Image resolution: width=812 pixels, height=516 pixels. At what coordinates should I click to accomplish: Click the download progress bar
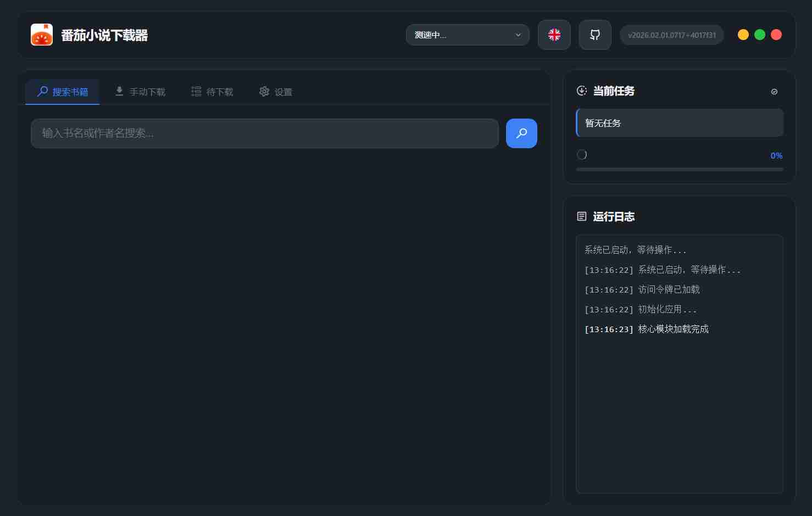click(680, 169)
